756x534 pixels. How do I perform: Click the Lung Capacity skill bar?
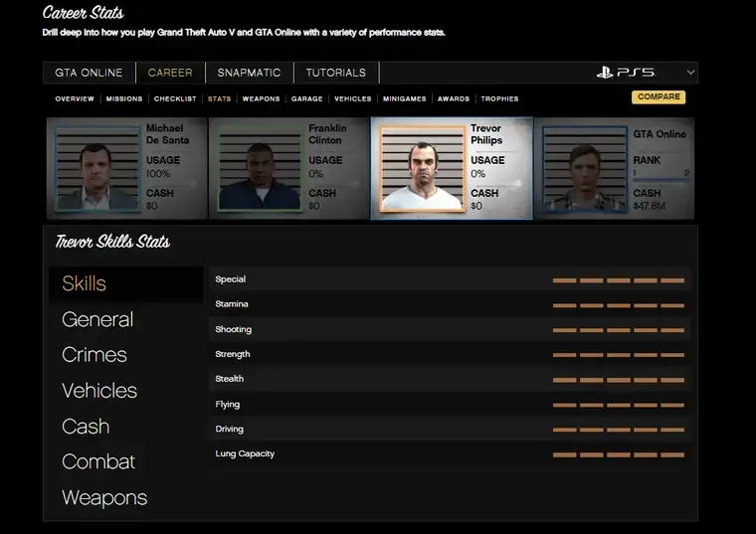pos(618,454)
